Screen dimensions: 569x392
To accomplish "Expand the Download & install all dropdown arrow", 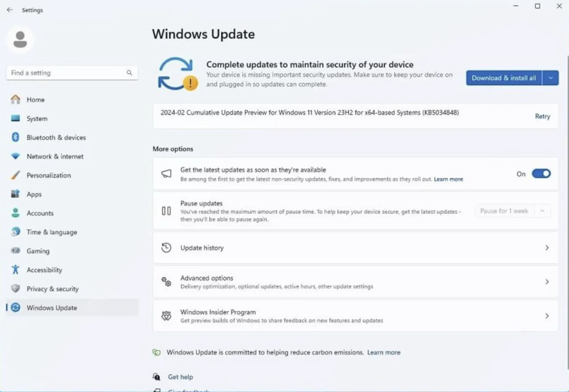I will pyautogui.click(x=550, y=78).
